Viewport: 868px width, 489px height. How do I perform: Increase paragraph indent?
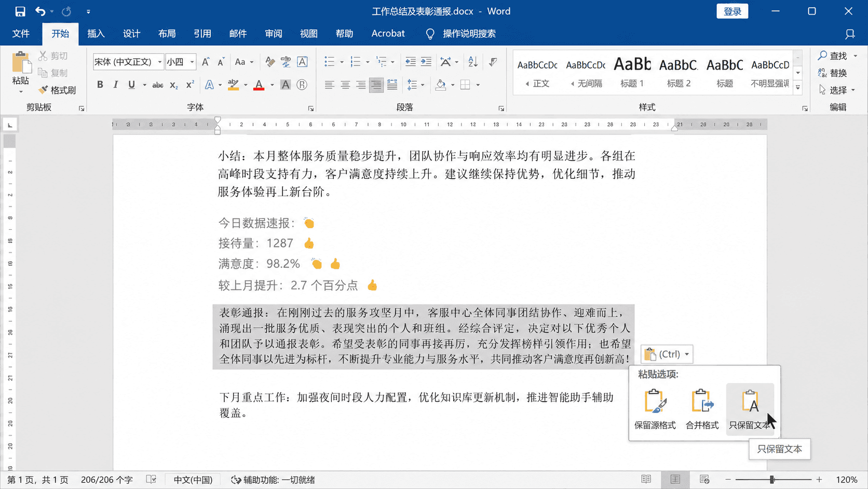click(x=426, y=62)
